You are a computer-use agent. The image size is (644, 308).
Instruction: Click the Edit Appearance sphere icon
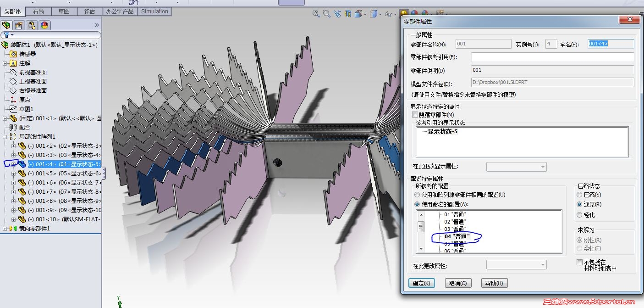(x=414, y=14)
